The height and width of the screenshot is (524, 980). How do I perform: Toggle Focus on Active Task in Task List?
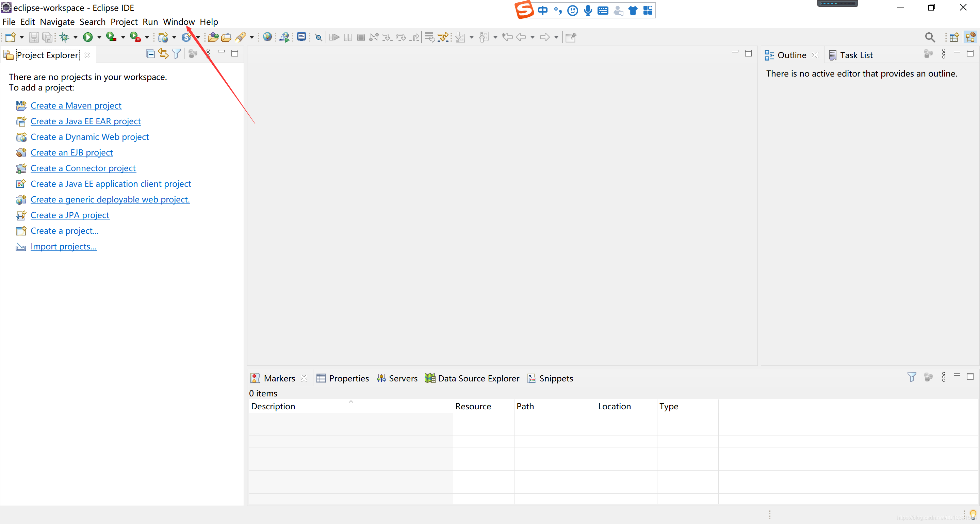pyautogui.click(x=928, y=54)
